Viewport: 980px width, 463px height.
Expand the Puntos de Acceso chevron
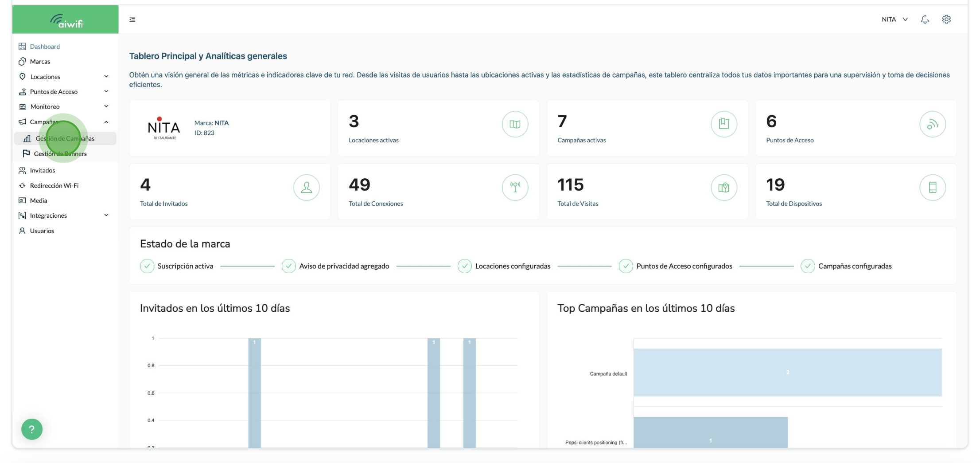pos(106,91)
